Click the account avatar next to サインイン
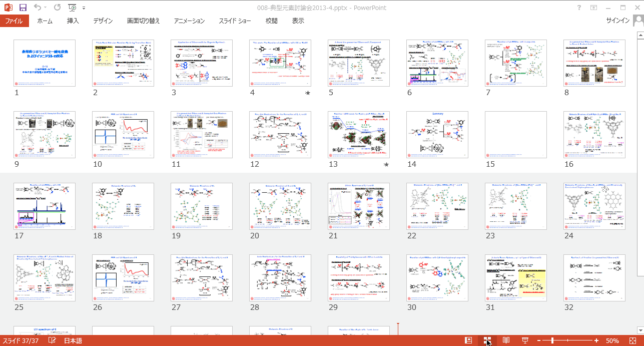 tap(638, 21)
